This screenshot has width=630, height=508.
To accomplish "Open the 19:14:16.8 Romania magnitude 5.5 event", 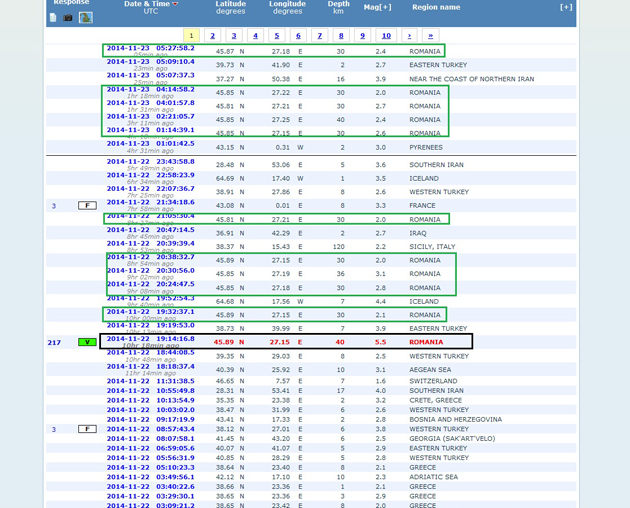I will click(150, 338).
